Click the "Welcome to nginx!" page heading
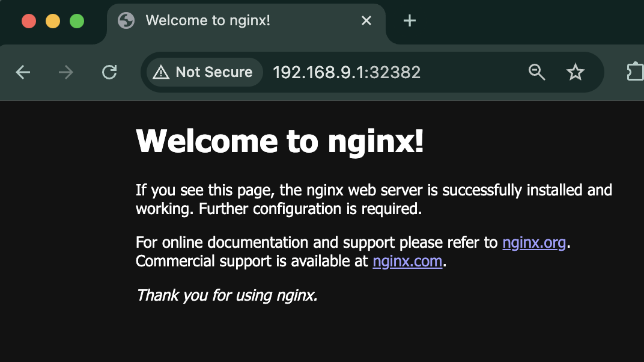 pos(280,141)
